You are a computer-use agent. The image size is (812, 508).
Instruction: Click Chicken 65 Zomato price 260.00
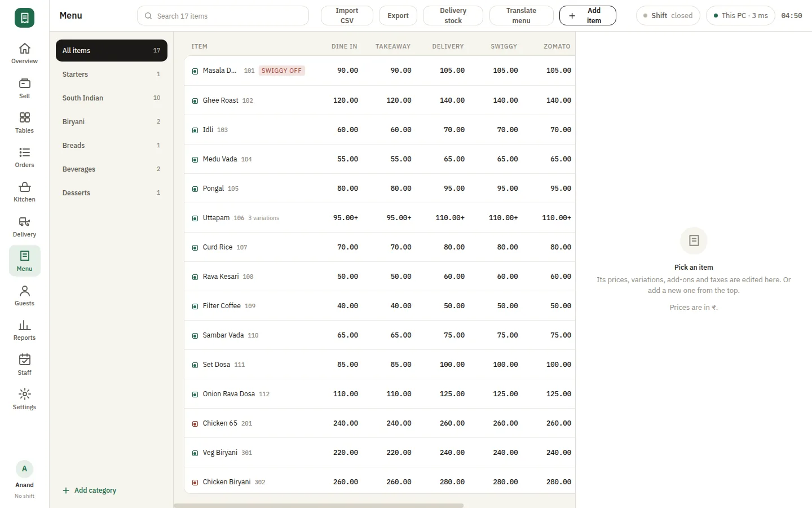click(x=559, y=423)
